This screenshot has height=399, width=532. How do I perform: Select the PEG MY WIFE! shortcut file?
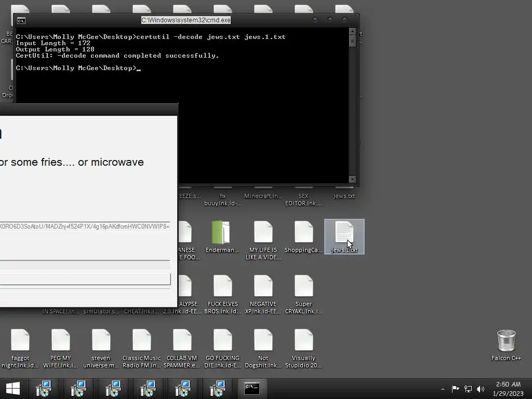pyautogui.click(x=60, y=349)
